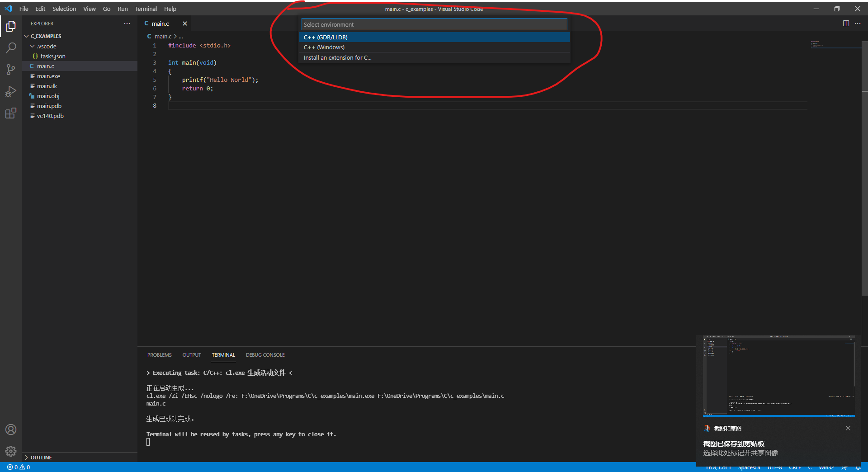The height and width of the screenshot is (472, 868).
Task: Click CRLF end of line indicator
Action: coord(795,467)
